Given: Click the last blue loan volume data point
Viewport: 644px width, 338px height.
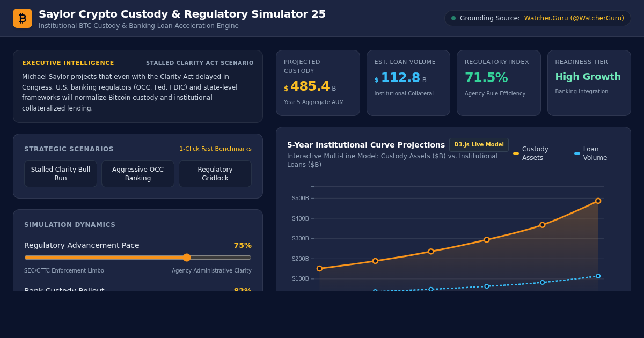Looking at the screenshot, I should coord(598,276).
